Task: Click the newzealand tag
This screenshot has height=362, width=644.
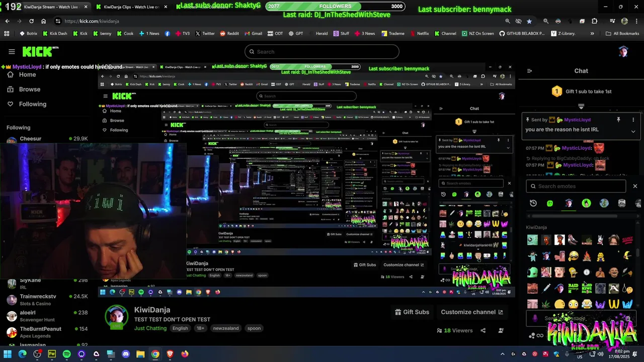Action: click(226, 328)
